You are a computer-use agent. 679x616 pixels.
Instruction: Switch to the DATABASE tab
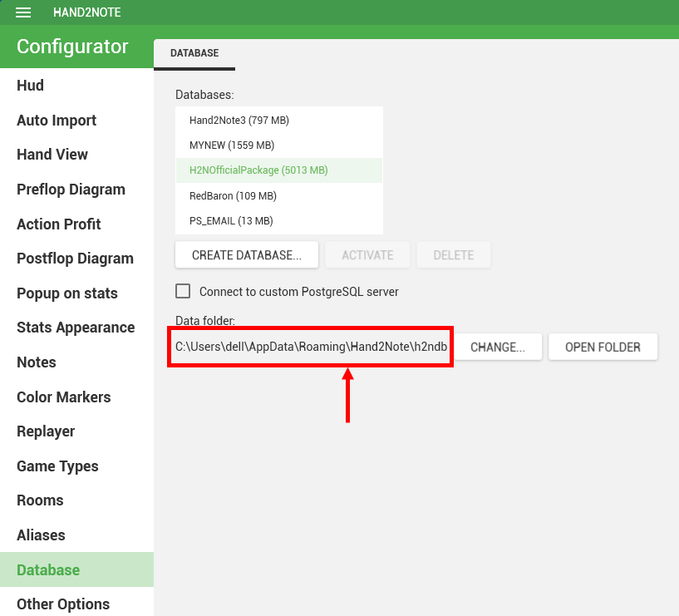tap(194, 53)
